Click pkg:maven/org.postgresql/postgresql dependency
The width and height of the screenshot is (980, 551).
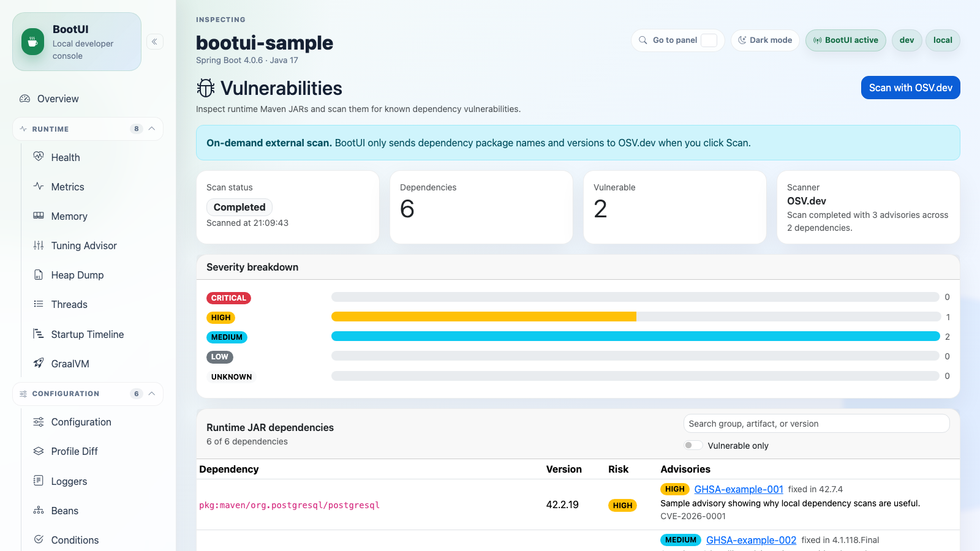click(x=289, y=505)
